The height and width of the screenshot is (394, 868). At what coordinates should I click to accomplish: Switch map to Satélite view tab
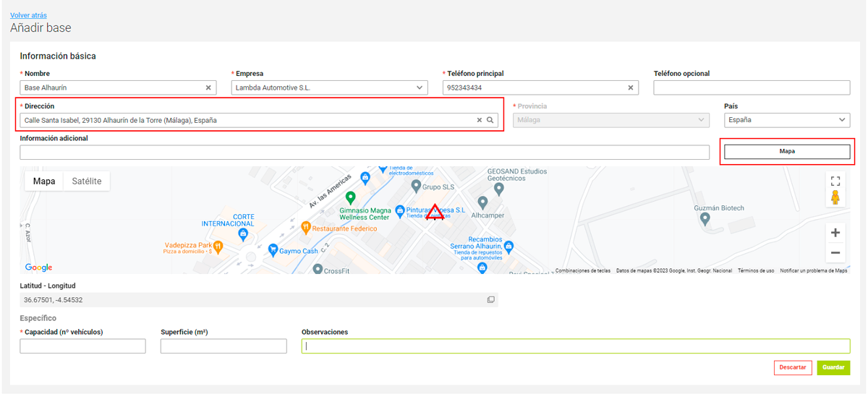pos(87,181)
